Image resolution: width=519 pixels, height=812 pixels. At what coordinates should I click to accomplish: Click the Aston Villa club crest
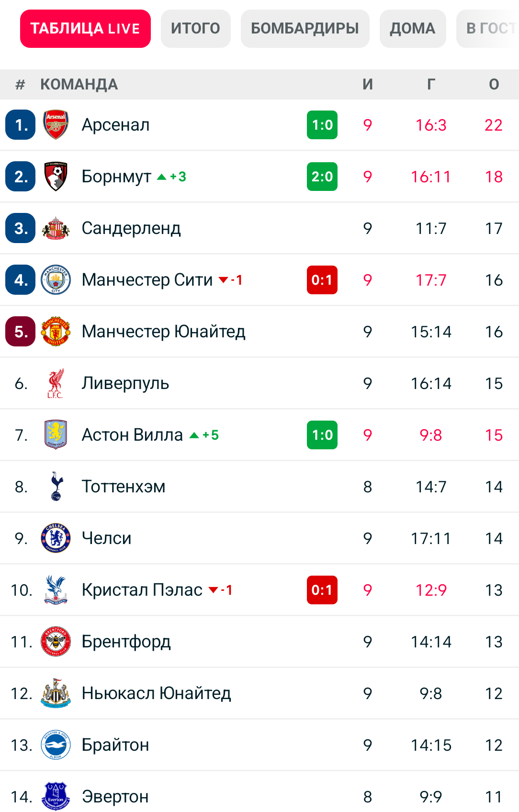click(56, 435)
